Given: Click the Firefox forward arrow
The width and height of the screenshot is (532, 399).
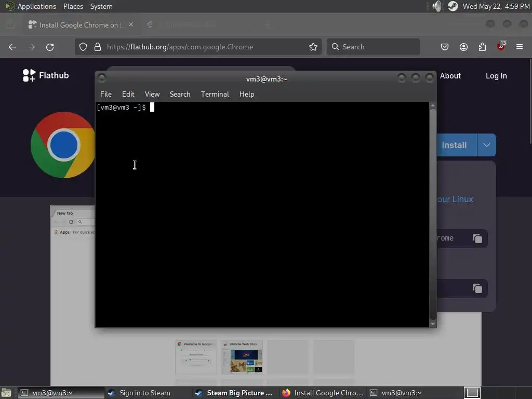Looking at the screenshot, I should point(31,47).
